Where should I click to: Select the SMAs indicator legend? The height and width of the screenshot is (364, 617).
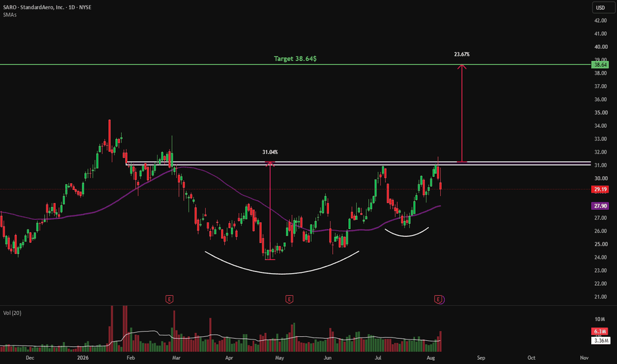10,15
